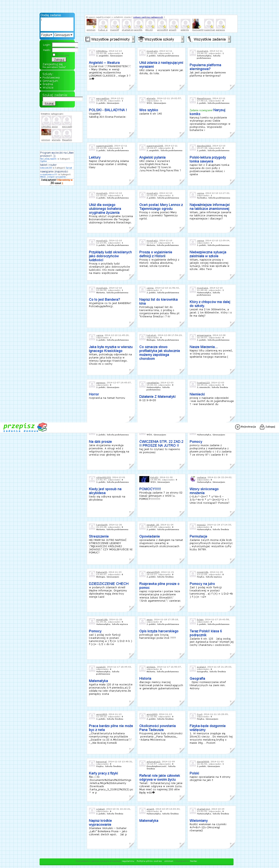
Task: Click the padlock icon next to Zaloguj
Action: coord(262,427)
